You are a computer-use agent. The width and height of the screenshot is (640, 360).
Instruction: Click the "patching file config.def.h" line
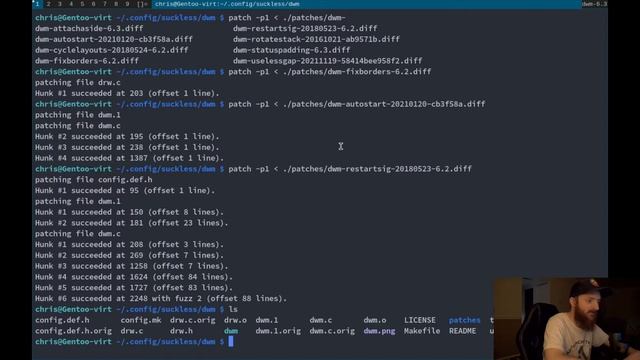tap(93, 180)
